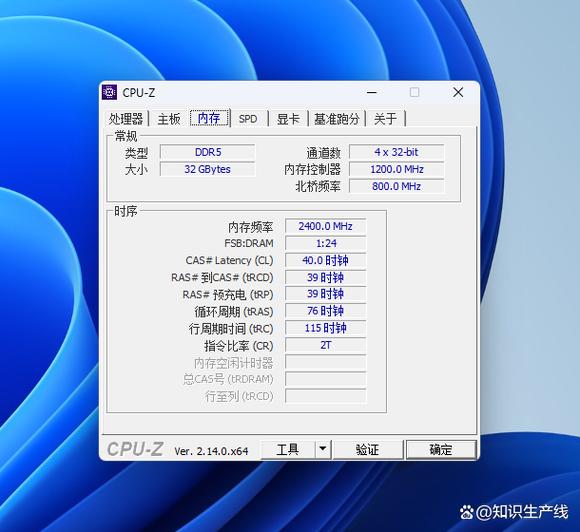
Task: Click the empty 行至列 (tRCD) field
Action: pyautogui.click(x=326, y=396)
